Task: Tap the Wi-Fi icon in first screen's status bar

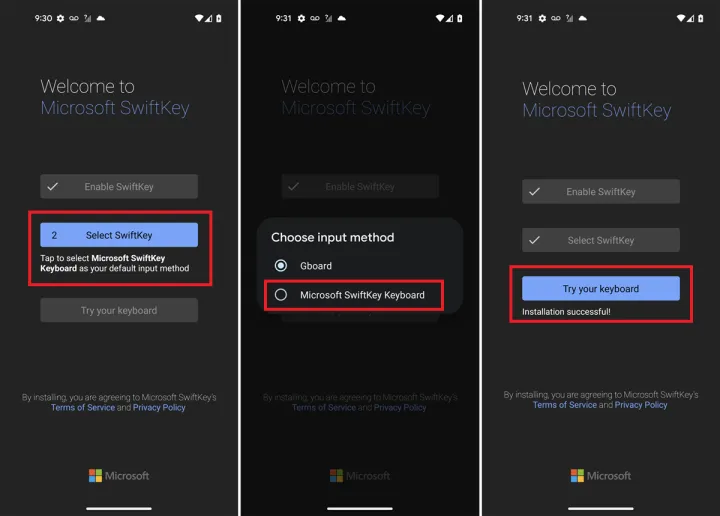Action: tap(199, 18)
